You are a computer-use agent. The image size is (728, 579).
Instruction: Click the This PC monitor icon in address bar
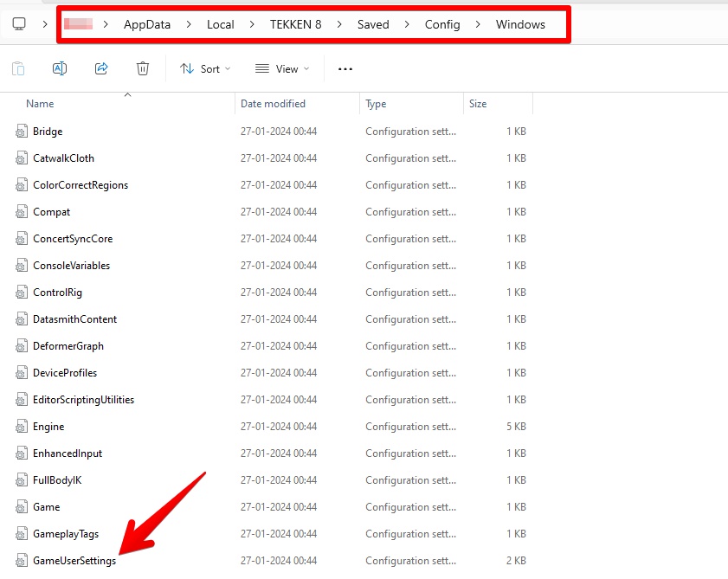click(x=19, y=23)
